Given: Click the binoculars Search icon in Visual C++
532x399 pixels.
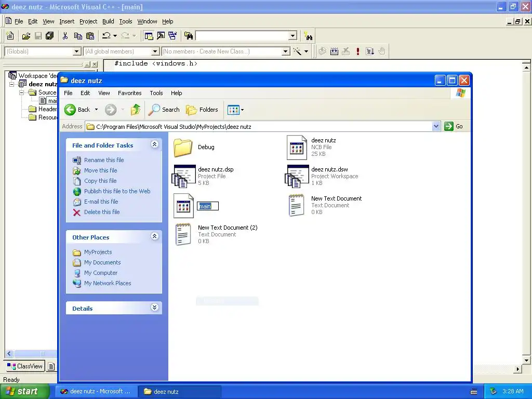Looking at the screenshot, I should tap(309, 36).
